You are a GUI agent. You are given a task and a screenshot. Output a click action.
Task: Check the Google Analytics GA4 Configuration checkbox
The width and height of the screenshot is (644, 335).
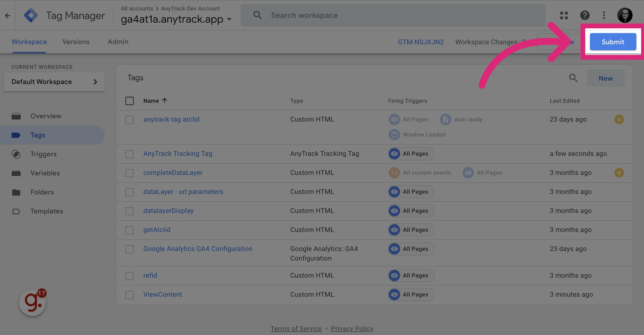(x=130, y=249)
